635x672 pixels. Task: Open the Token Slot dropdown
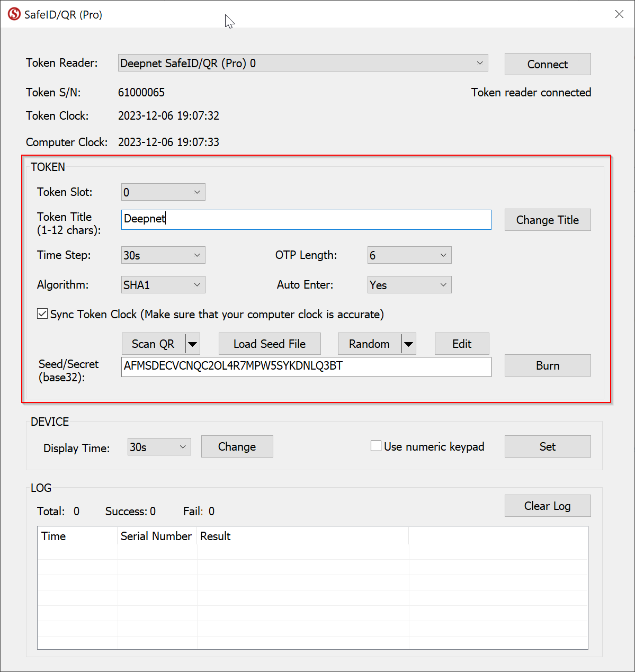[163, 192]
